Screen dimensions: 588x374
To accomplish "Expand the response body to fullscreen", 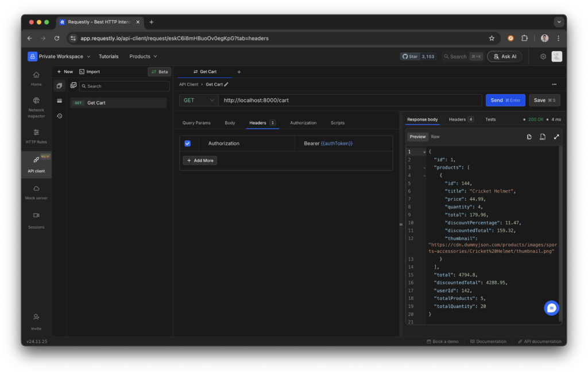I will pos(556,137).
